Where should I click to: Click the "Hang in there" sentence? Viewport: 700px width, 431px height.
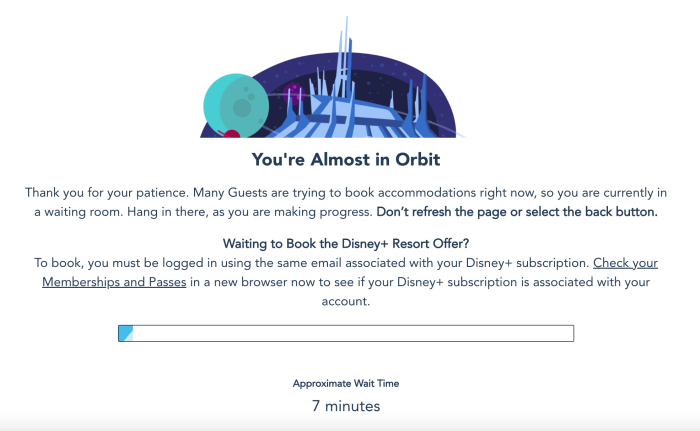point(250,212)
